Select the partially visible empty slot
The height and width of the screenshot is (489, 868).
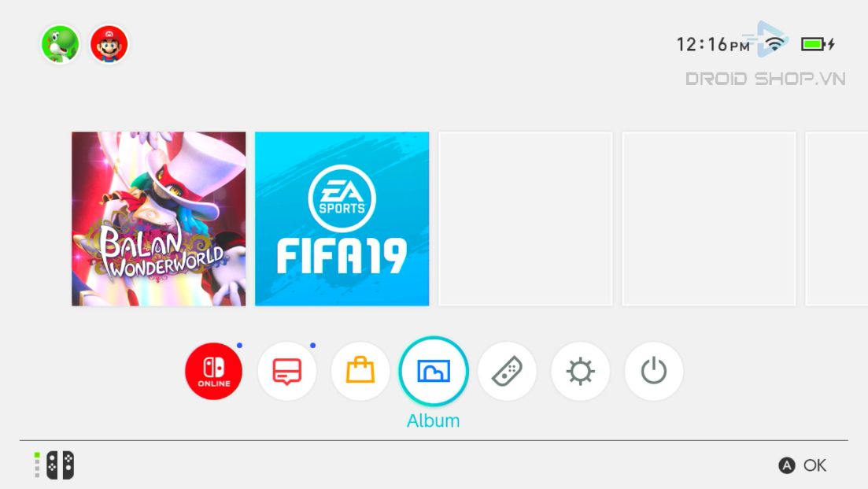point(837,219)
